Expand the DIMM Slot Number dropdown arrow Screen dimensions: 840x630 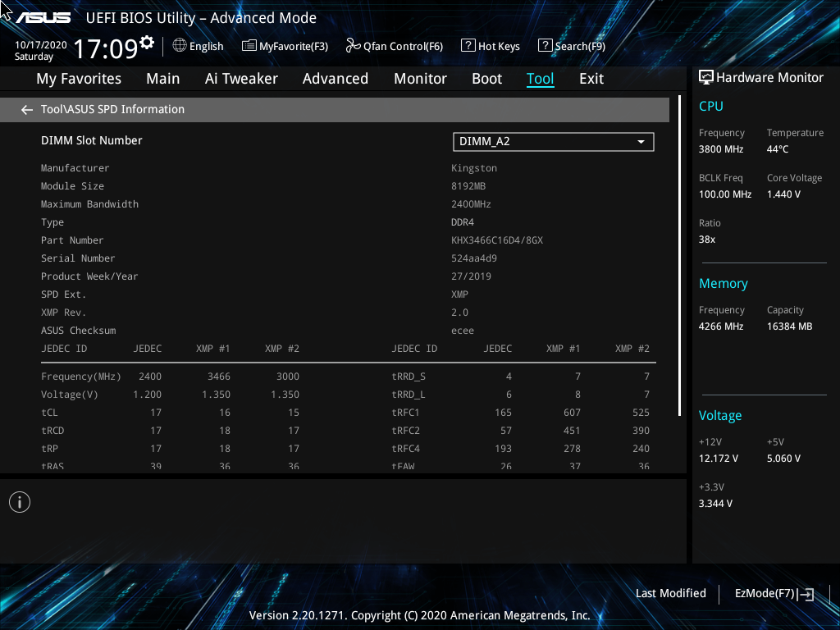[641, 142]
